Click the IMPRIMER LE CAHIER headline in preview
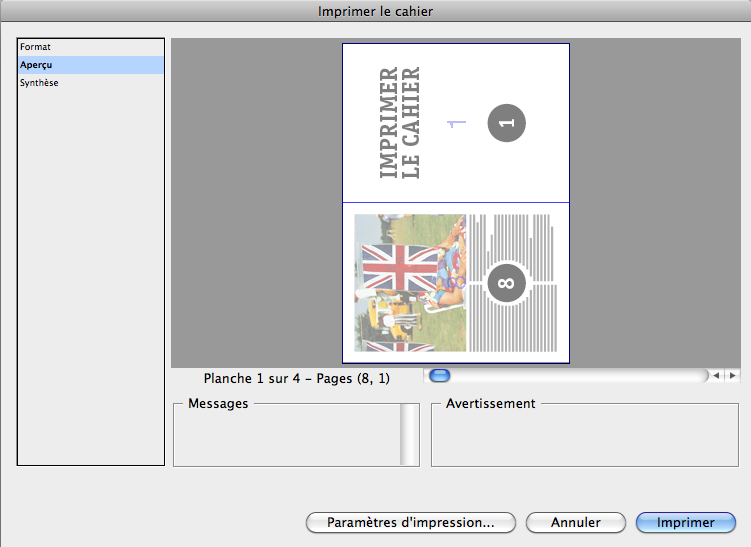The width and height of the screenshot is (751, 547). 399,123
